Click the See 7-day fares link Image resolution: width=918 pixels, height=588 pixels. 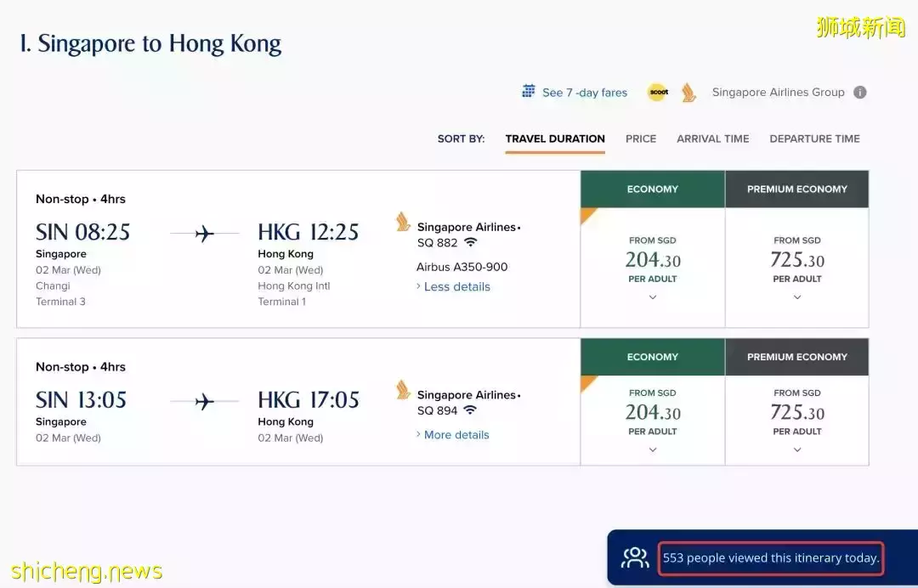(585, 92)
